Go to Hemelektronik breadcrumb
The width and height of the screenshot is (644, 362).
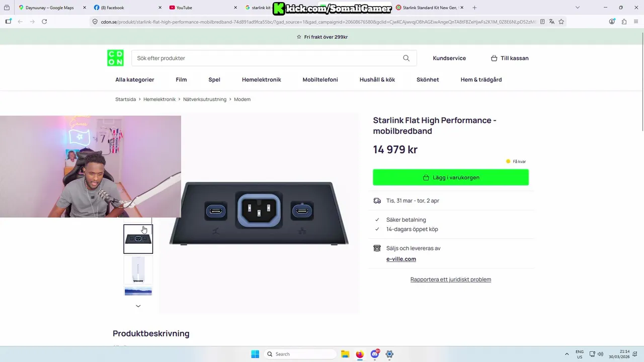pos(159,100)
